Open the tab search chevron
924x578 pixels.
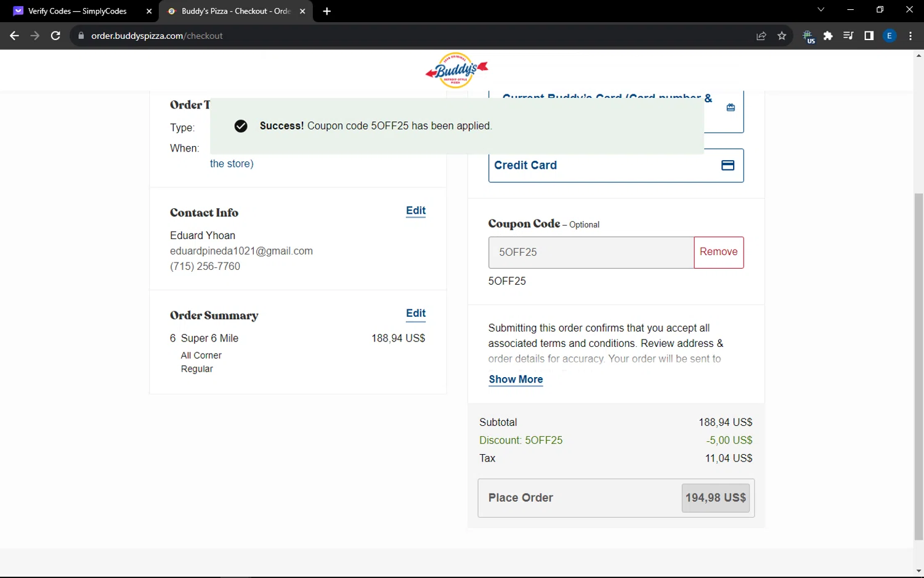pyautogui.click(x=821, y=10)
